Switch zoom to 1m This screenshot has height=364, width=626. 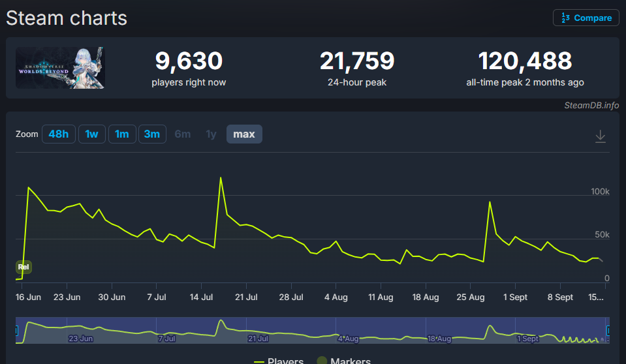pyautogui.click(x=122, y=134)
